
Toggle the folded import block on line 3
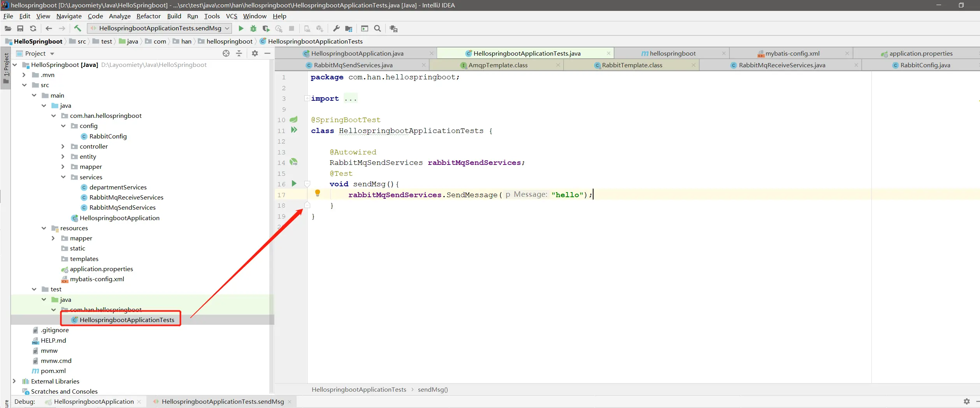pyautogui.click(x=307, y=98)
